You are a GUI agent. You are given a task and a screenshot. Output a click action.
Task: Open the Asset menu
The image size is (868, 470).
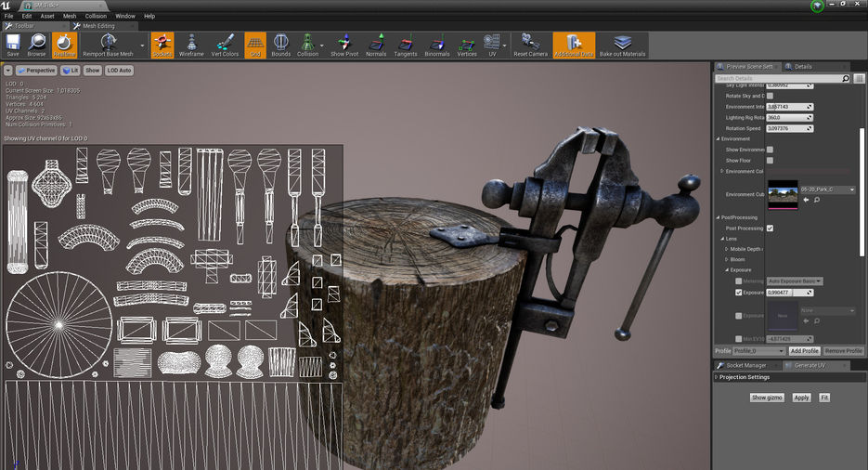pyautogui.click(x=47, y=16)
